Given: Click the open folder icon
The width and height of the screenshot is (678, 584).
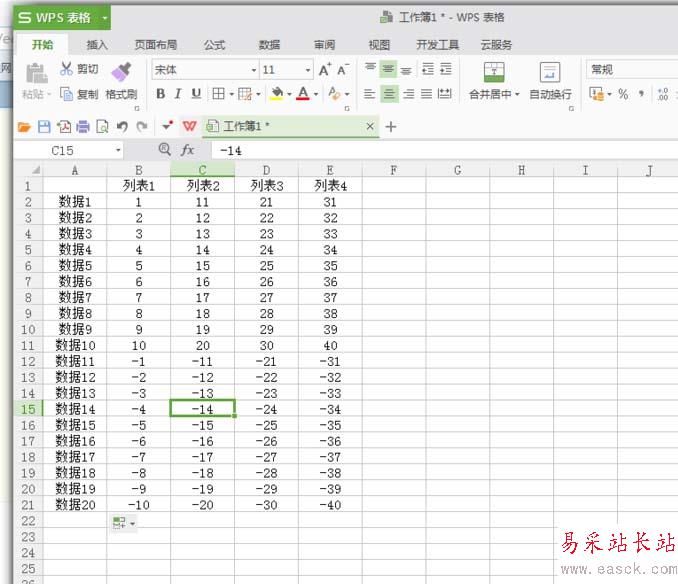Looking at the screenshot, I should [24, 127].
